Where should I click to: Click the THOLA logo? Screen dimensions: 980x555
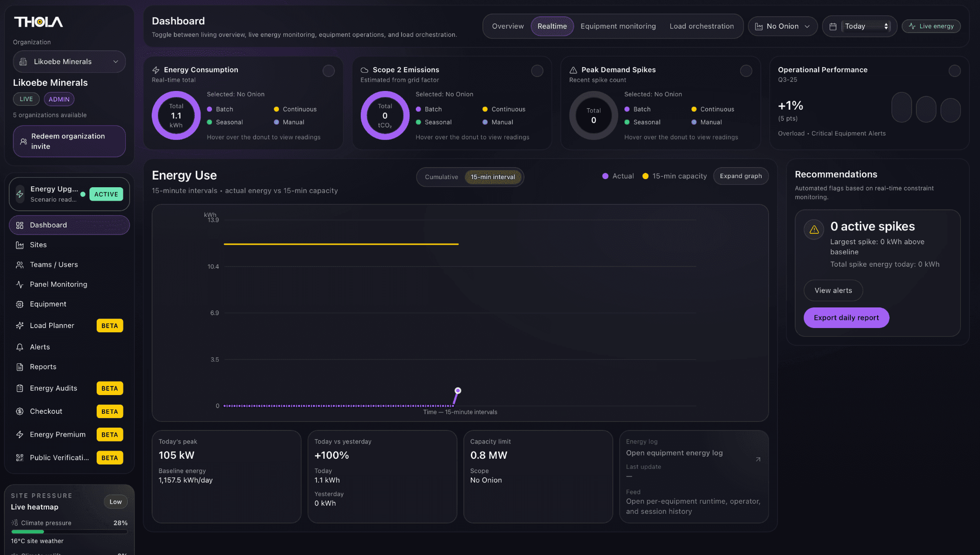pyautogui.click(x=38, y=22)
